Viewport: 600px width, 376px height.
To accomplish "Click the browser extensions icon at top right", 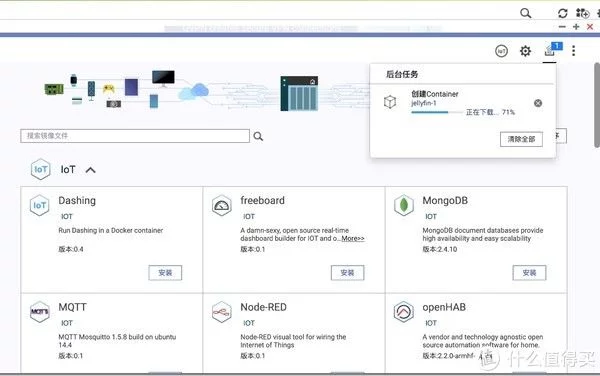I will [x=582, y=13].
